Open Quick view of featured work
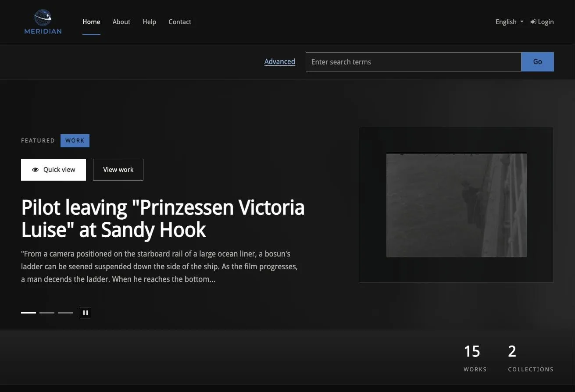575x392 pixels. 54,170
